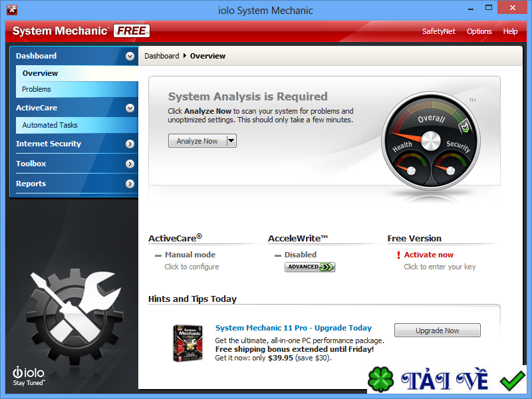The width and height of the screenshot is (532, 399).
Task: Click the Overall health gauge dial
Action: click(430, 141)
